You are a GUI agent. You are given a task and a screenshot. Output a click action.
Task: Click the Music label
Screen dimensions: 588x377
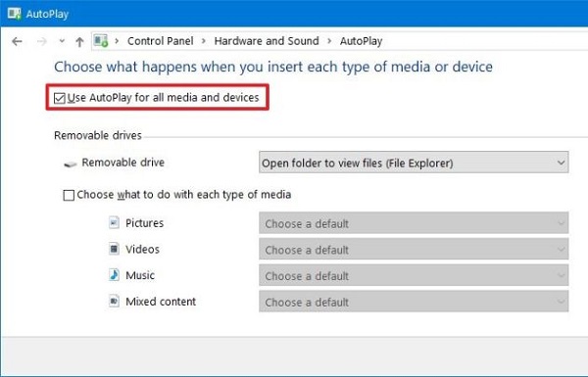coord(140,275)
